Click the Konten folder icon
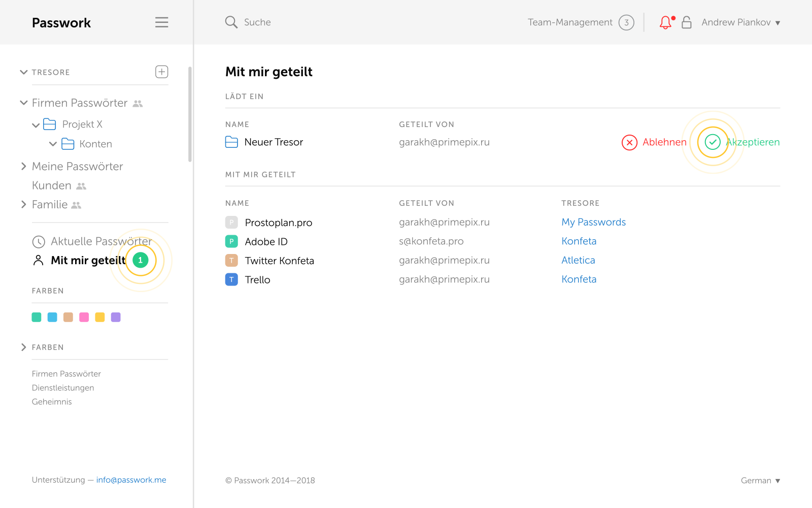This screenshot has height=508, width=812. (68, 144)
